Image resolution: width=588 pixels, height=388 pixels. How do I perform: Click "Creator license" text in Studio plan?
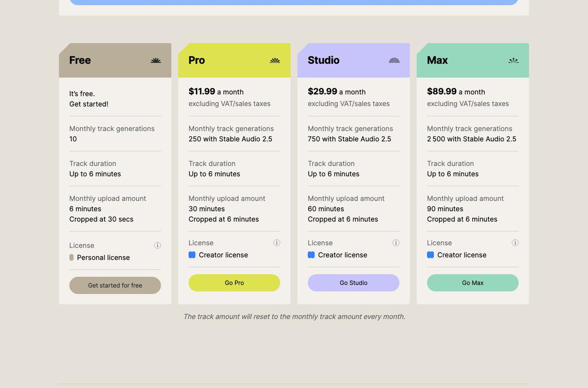tap(343, 255)
